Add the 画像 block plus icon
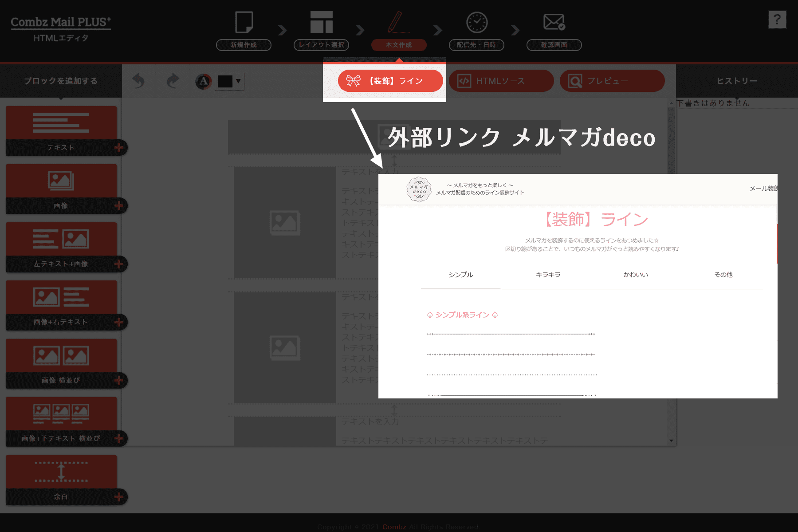 tap(118, 205)
